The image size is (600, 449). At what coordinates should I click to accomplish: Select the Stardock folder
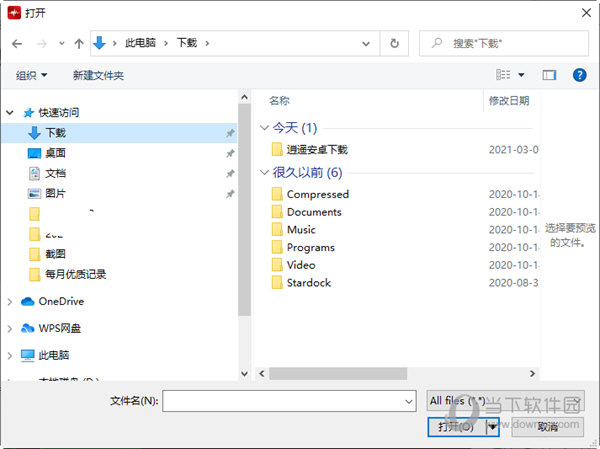tap(308, 283)
